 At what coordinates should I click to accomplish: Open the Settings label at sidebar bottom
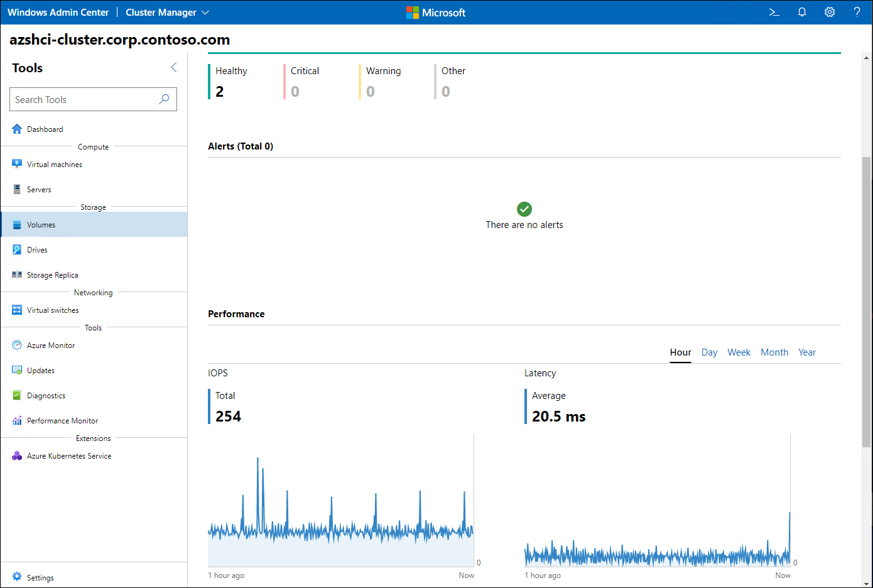pos(40,578)
